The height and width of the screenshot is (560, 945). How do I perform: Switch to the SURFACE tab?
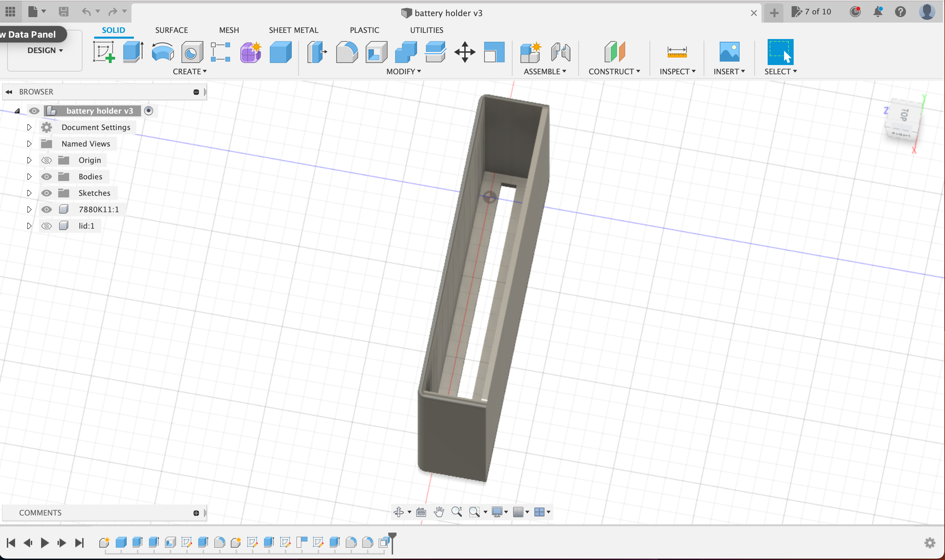click(171, 30)
